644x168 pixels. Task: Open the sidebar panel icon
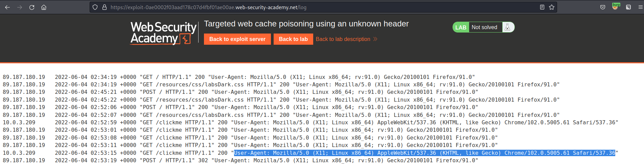pyautogui.click(x=628, y=7)
